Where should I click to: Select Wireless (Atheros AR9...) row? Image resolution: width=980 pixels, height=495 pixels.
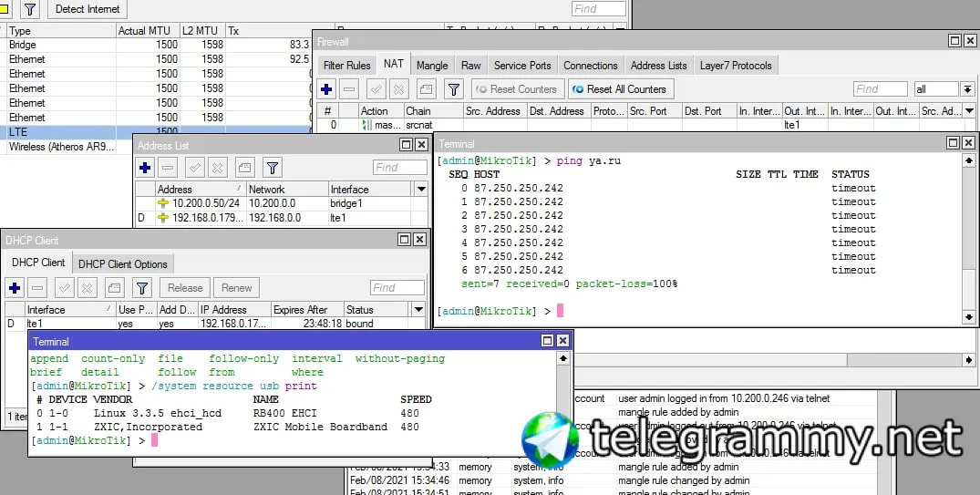coord(67,147)
